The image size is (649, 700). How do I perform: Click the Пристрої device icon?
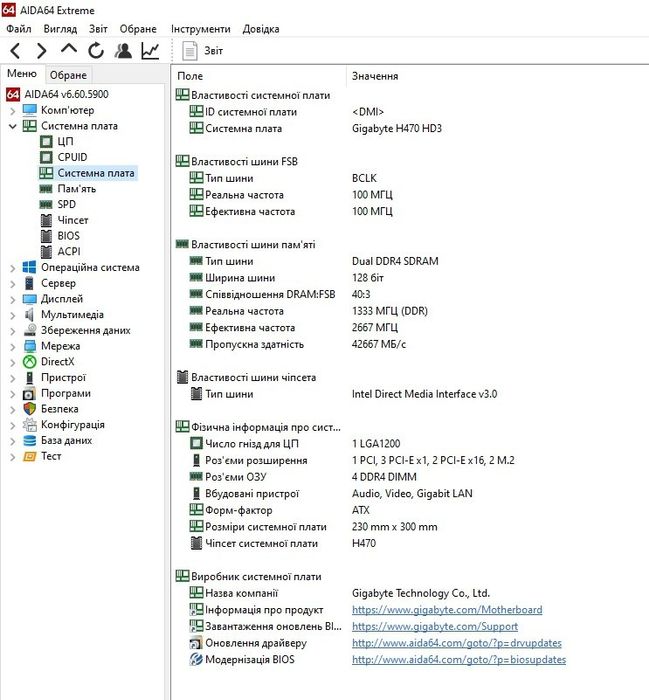pos(29,377)
